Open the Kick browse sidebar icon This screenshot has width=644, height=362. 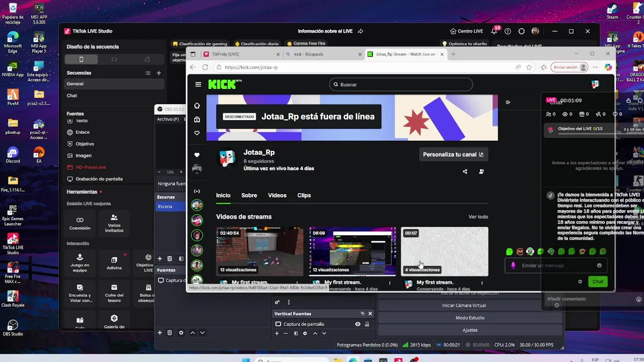coord(197,120)
